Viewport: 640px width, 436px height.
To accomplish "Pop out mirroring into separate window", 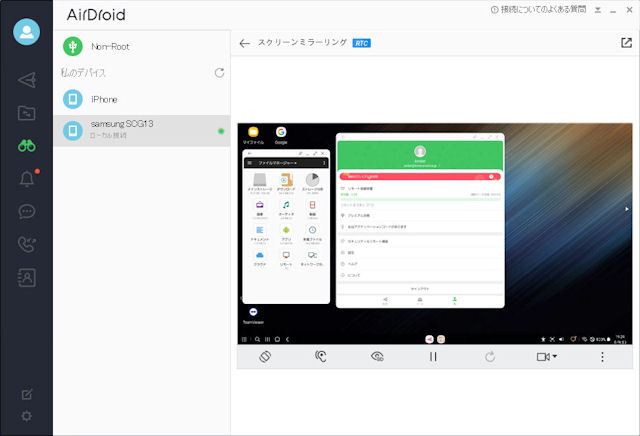I will [627, 43].
